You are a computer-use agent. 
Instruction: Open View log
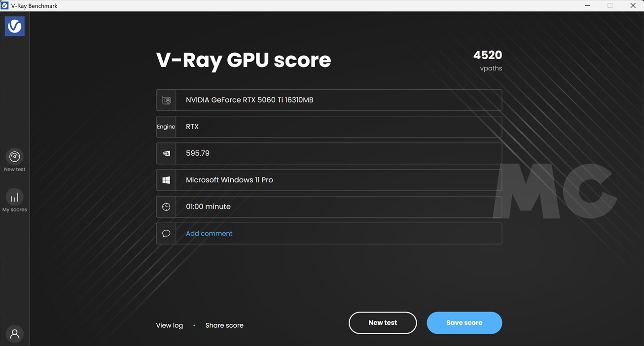tap(169, 325)
